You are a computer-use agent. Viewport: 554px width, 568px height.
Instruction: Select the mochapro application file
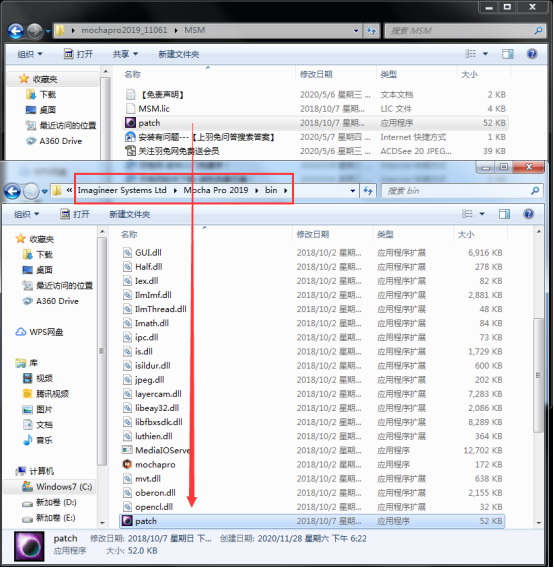pos(312,464)
